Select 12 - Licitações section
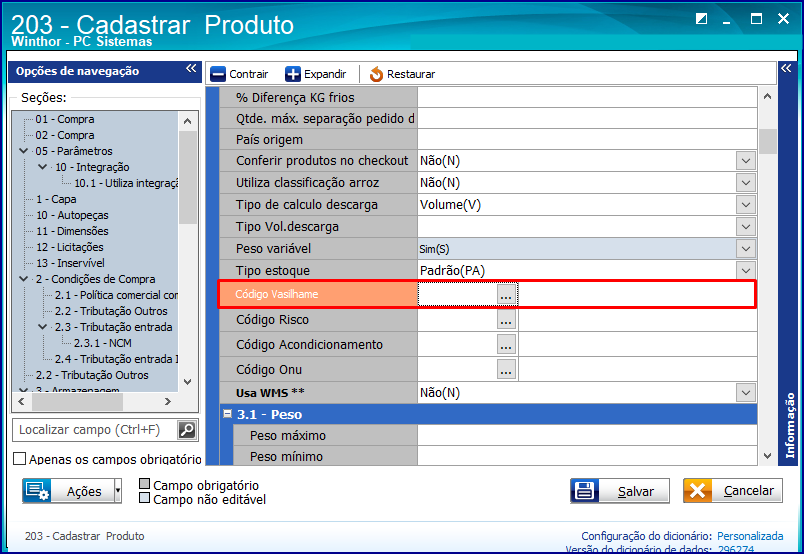 click(70, 247)
